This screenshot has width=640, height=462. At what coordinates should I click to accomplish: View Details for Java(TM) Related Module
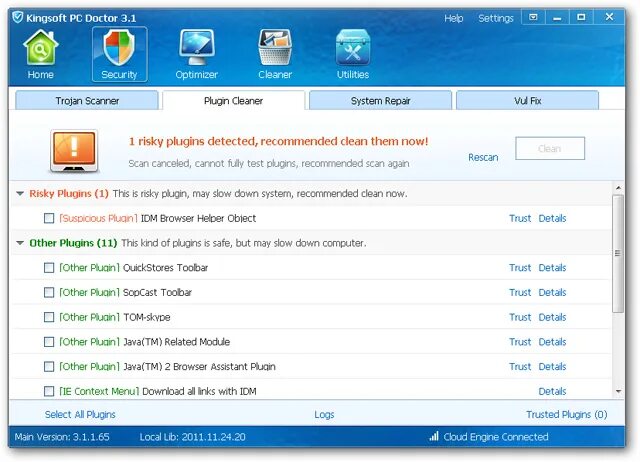[x=552, y=342]
